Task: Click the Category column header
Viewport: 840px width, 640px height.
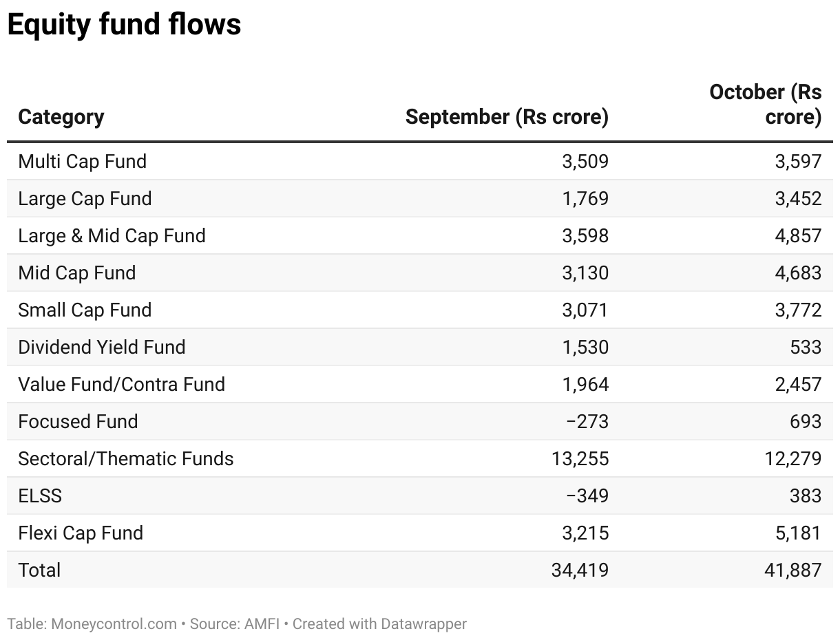Action: click(61, 117)
